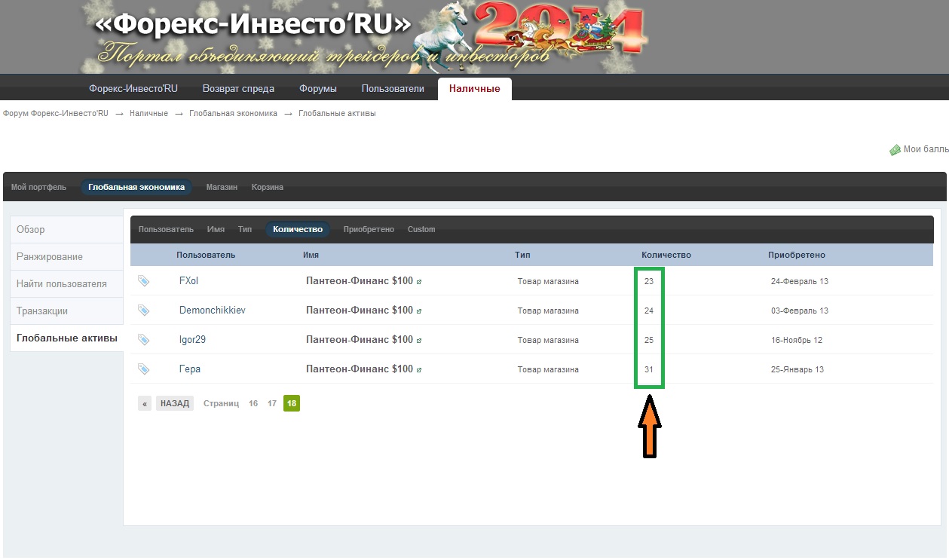Click Глобальные активы breadcrumb
Screen dimensions: 949x560
[337, 114]
